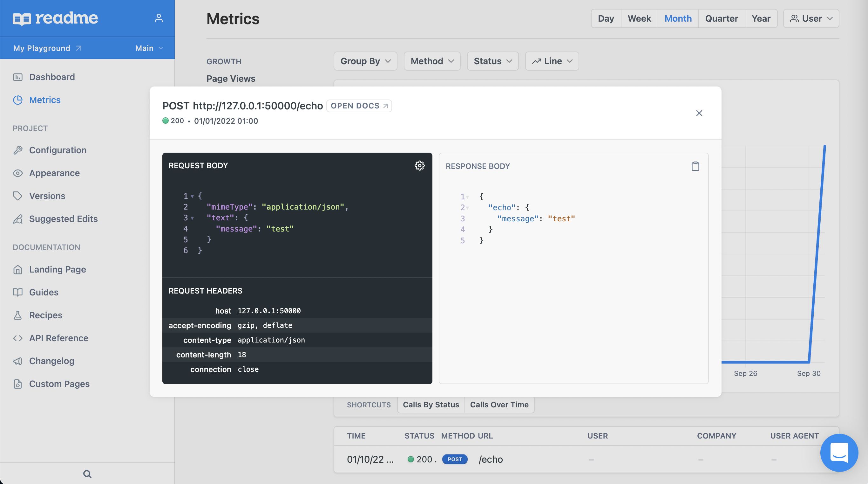Image resolution: width=868 pixels, height=484 pixels.
Task: Click the response body copy icon
Action: [x=695, y=166]
